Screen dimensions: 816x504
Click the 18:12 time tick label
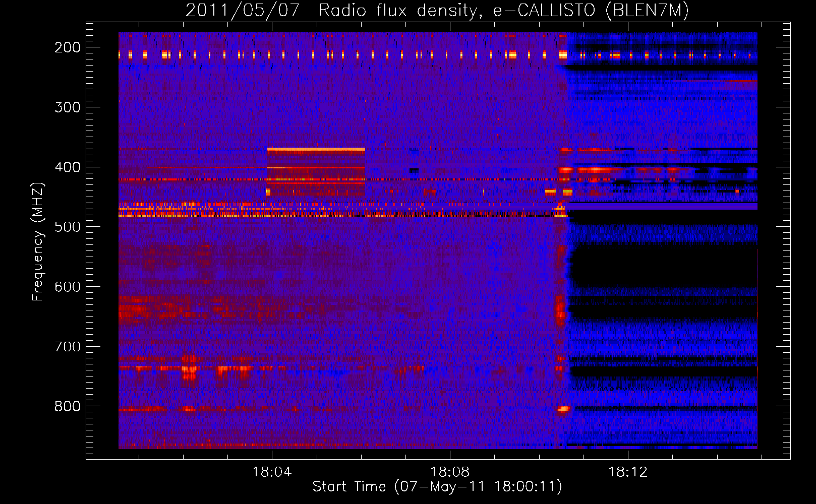click(628, 472)
